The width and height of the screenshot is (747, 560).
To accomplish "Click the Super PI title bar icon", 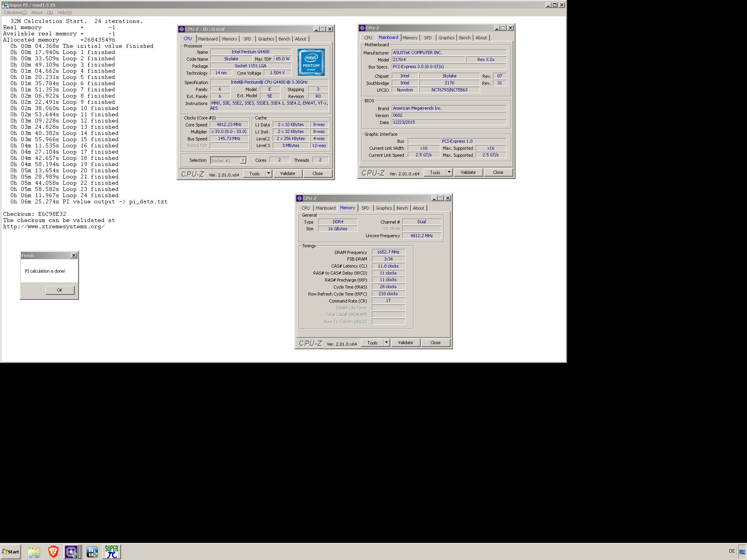I will point(5,5).
